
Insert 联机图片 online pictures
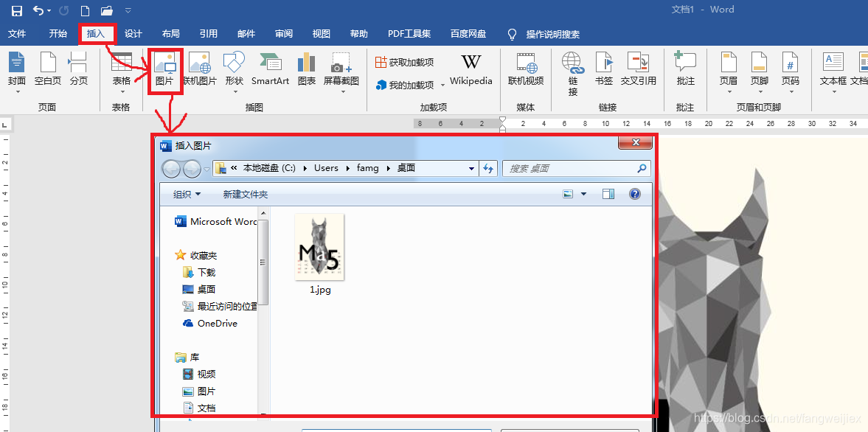tap(200, 70)
